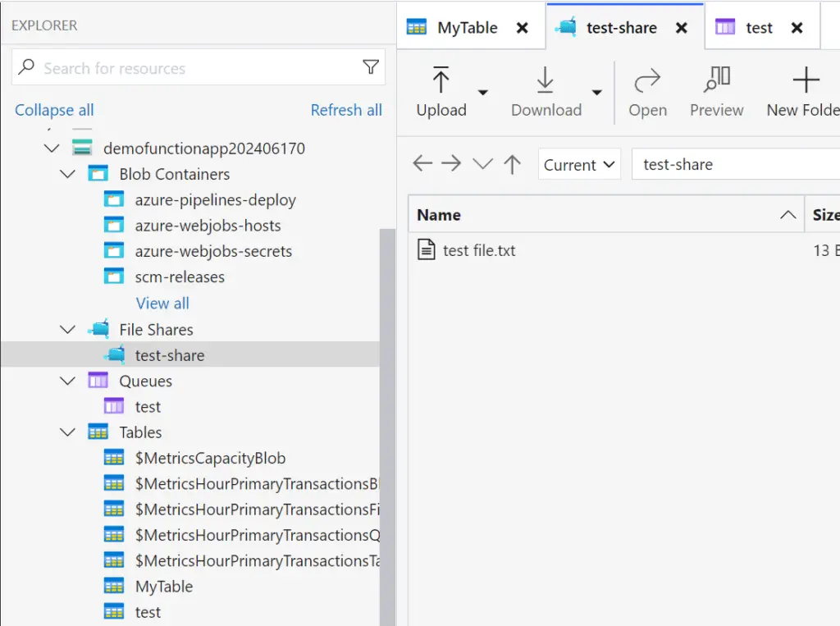Go up one directory level

click(512, 163)
